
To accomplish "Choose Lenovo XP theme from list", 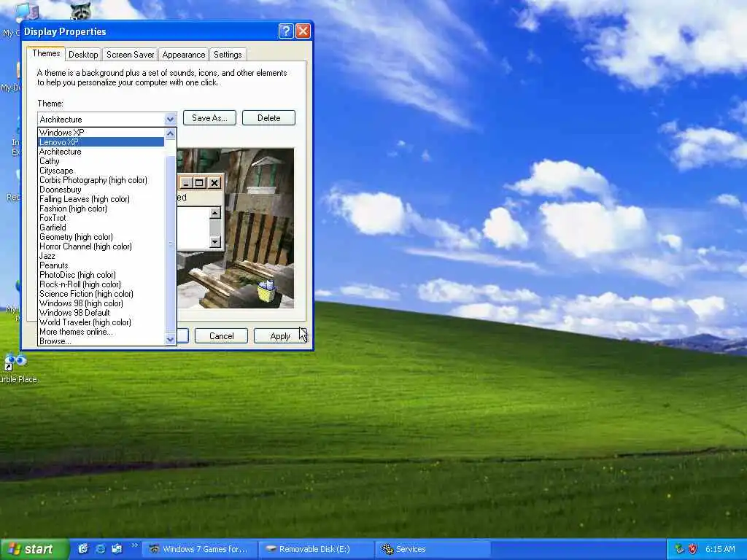I will pos(101,142).
